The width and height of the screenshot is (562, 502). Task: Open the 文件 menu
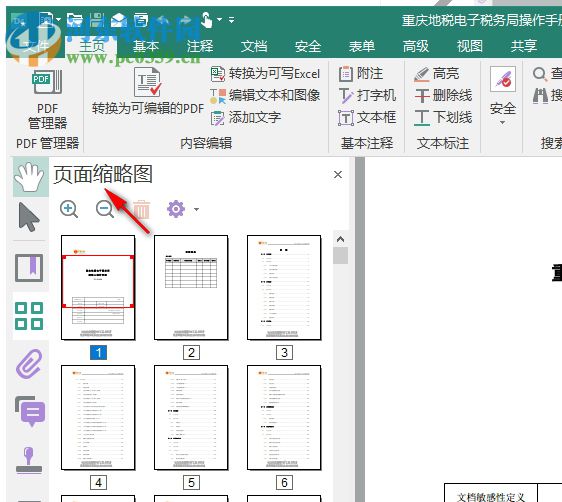coord(35,46)
